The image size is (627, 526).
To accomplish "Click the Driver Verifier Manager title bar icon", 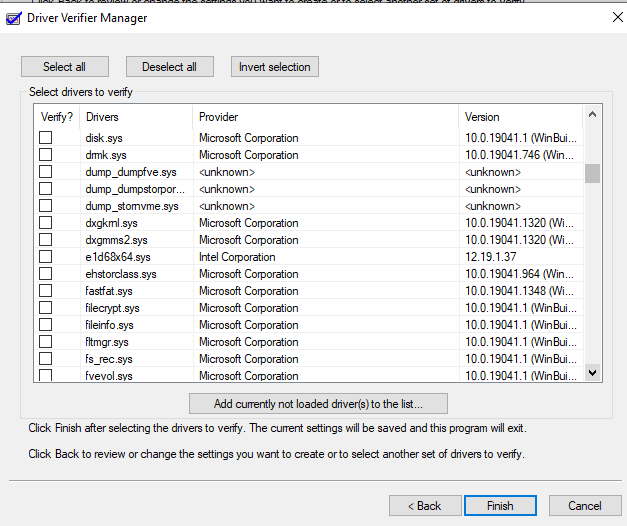I will pyautogui.click(x=13, y=17).
